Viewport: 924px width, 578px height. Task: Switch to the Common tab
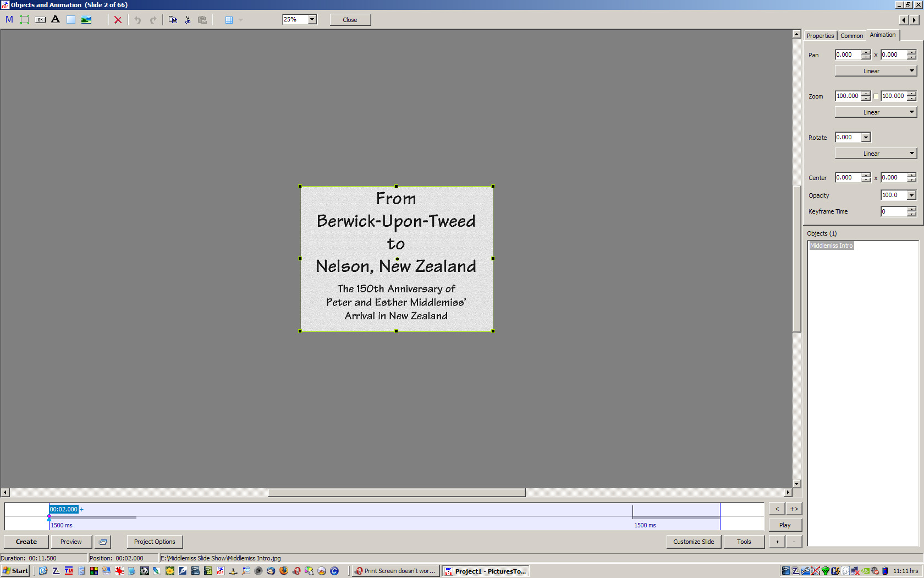[x=851, y=36]
